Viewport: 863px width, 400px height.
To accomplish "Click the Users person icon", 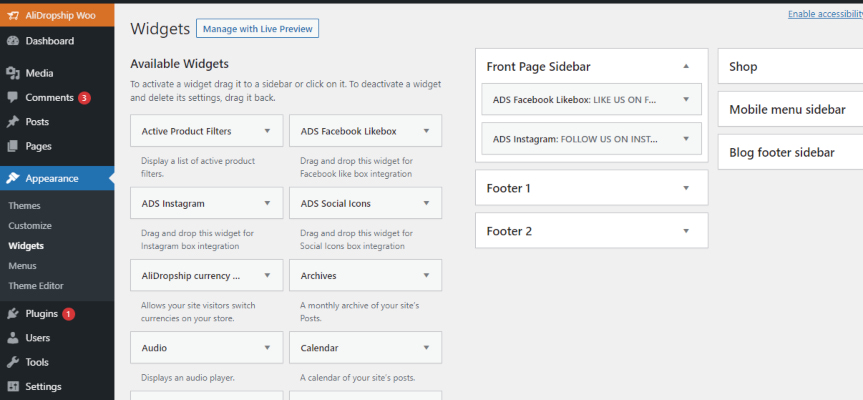I will click(13, 338).
